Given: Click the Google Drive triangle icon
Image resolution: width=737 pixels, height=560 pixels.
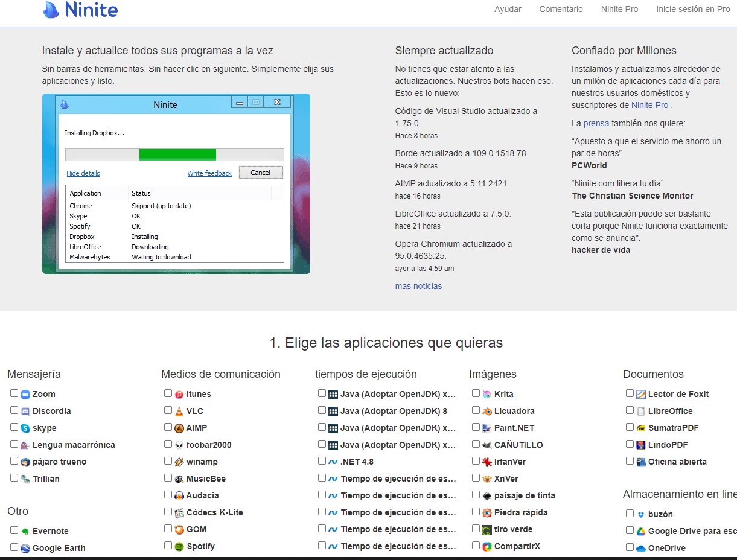Looking at the screenshot, I should point(641,531).
